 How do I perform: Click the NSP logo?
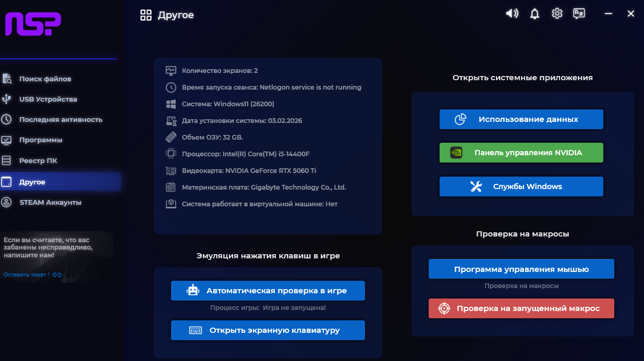point(33,24)
